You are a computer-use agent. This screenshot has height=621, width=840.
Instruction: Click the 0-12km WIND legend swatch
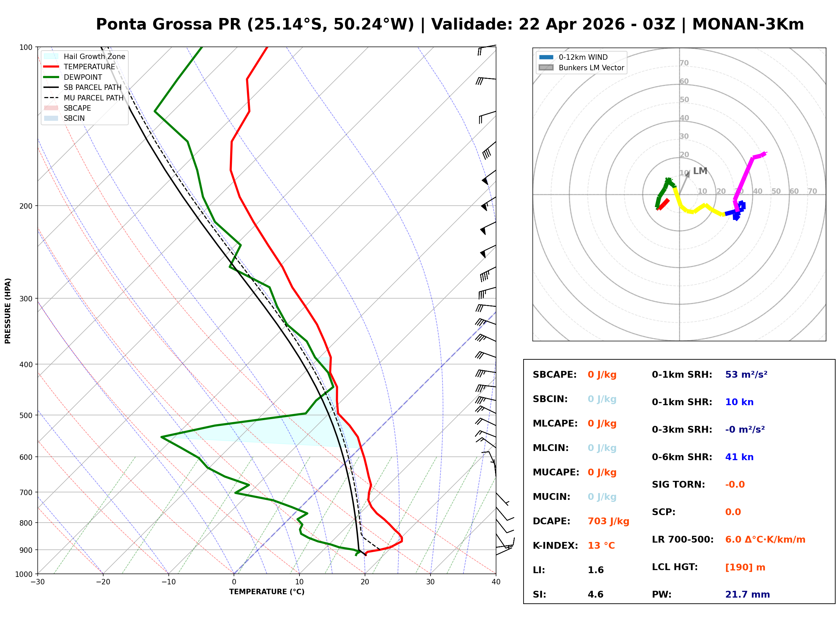click(546, 57)
